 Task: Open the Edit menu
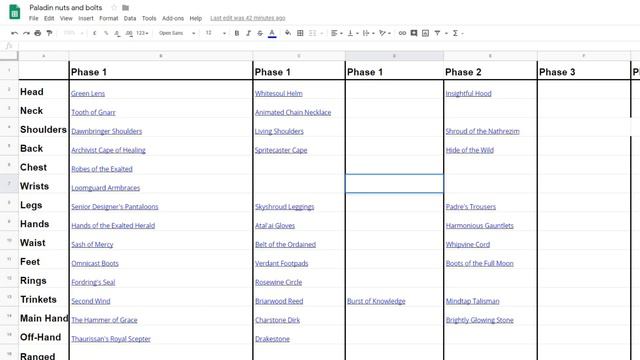[x=49, y=18]
